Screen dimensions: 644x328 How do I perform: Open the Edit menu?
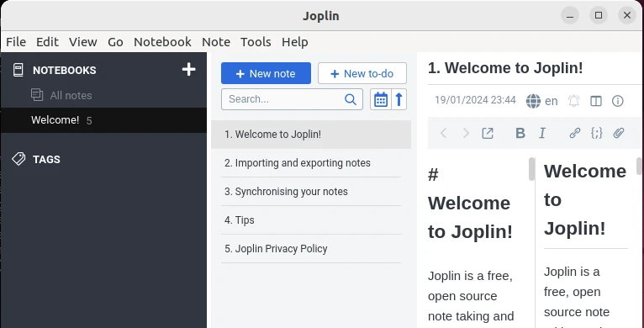coord(47,42)
